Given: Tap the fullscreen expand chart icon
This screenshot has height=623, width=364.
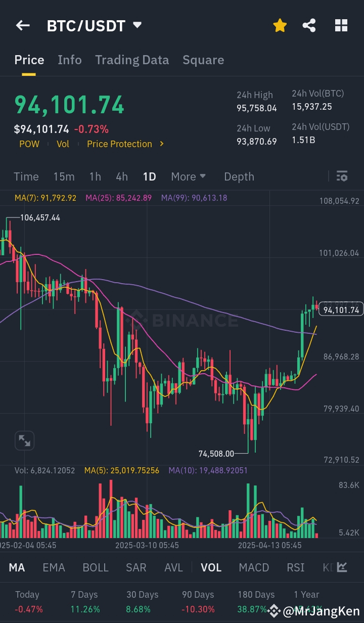Looking at the screenshot, I should point(24,440).
